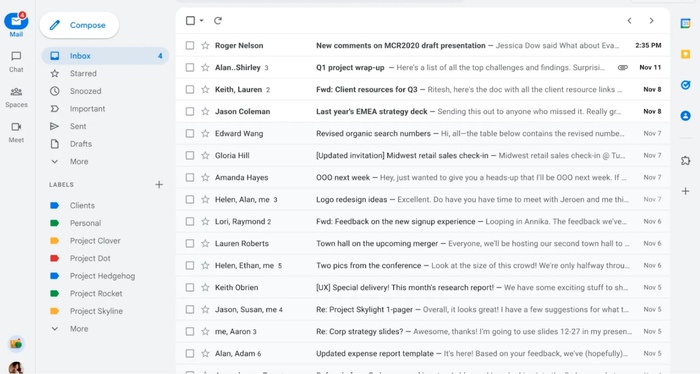Open Google Calendar side panel icon

pos(685,24)
